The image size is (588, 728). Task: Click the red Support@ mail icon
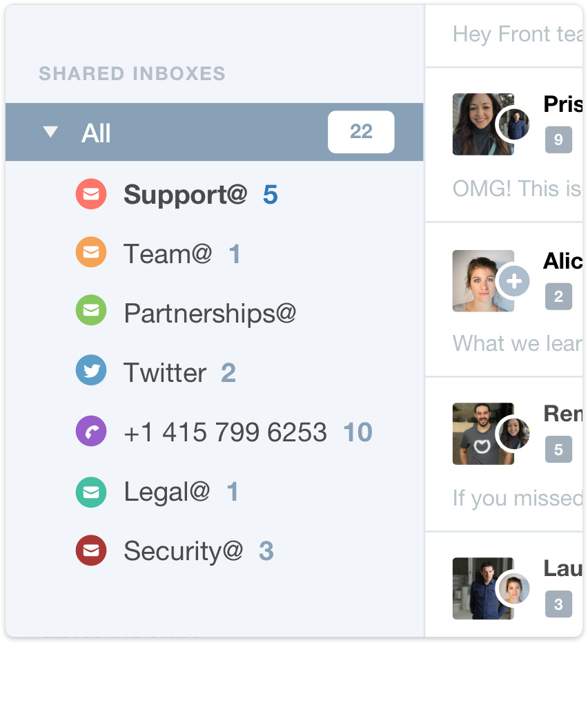click(90, 195)
